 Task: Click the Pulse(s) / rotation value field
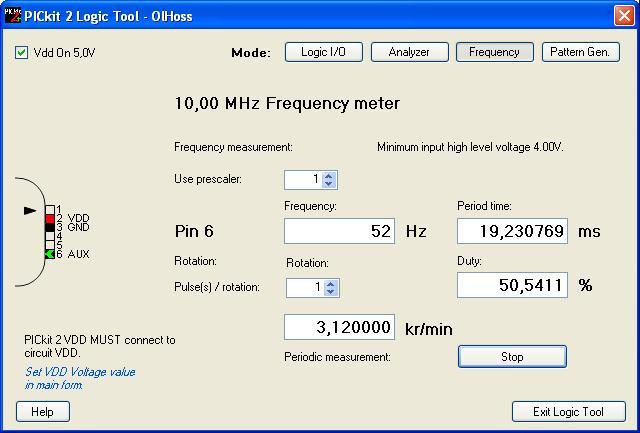pos(305,288)
